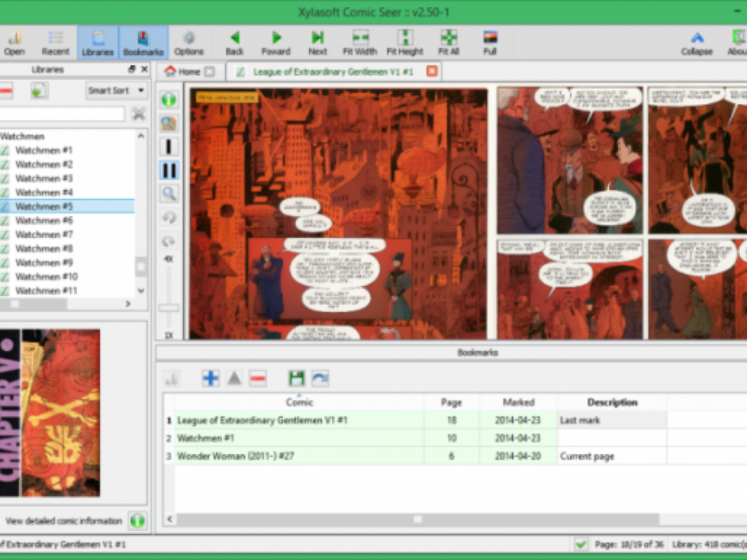Toggle the Libraries panel button
Viewport: 747px width, 560px height.
[x=98, y=42]
